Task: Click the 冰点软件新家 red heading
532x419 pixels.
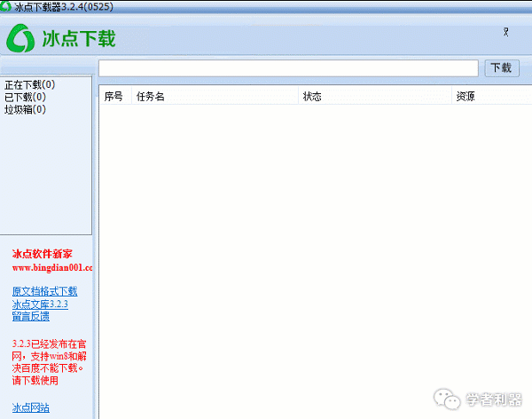Action: coord(42,254)
